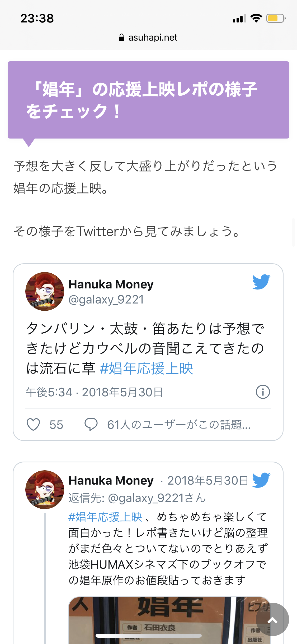The image size is (297, 644).
Task: Tap the Twitter bird icon in first tweet
Action: pyautogui.click(x=261, y=282)
